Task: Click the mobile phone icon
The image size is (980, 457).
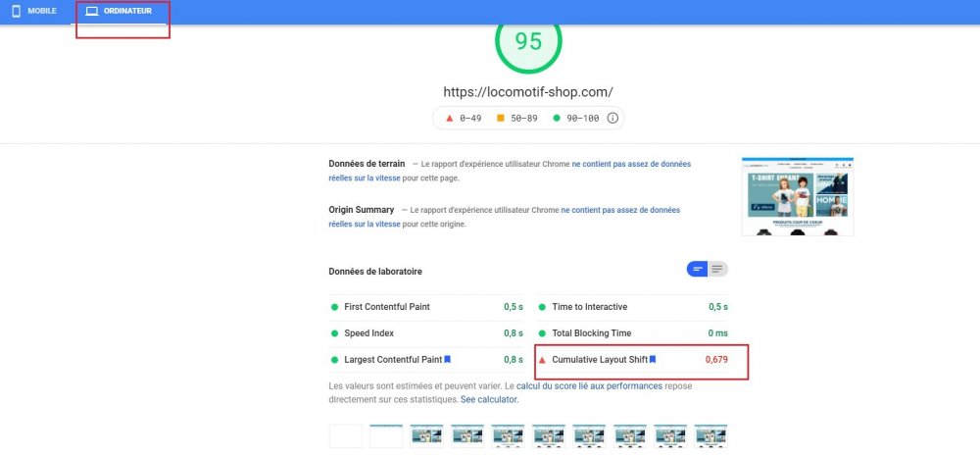Action: click(x=16, y=11)
